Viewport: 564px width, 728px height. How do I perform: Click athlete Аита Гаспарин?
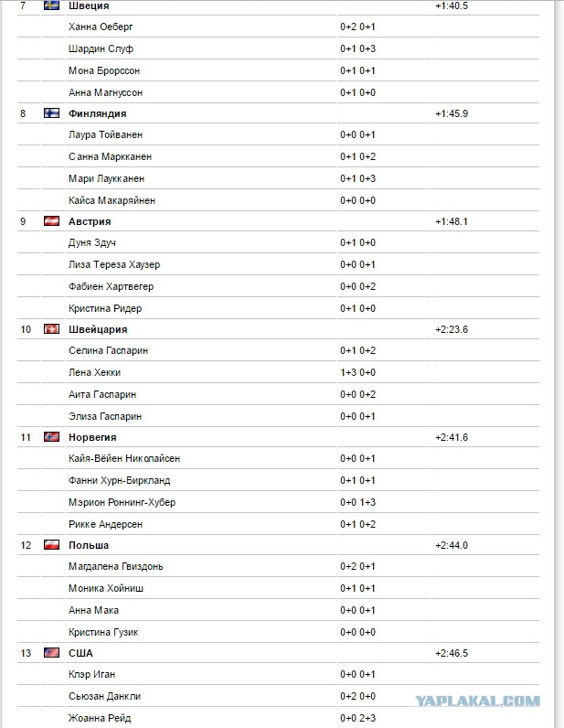point(102,394)
